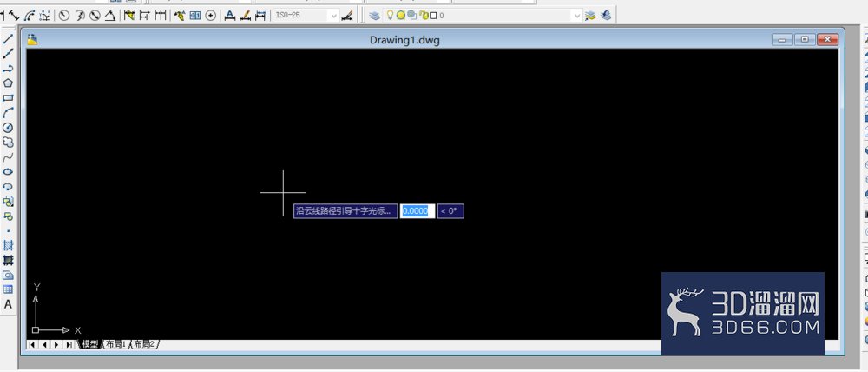Expand the layer 0 dropdown list arrow
This screenshot has height=372, width=868.
click(577, 16)
